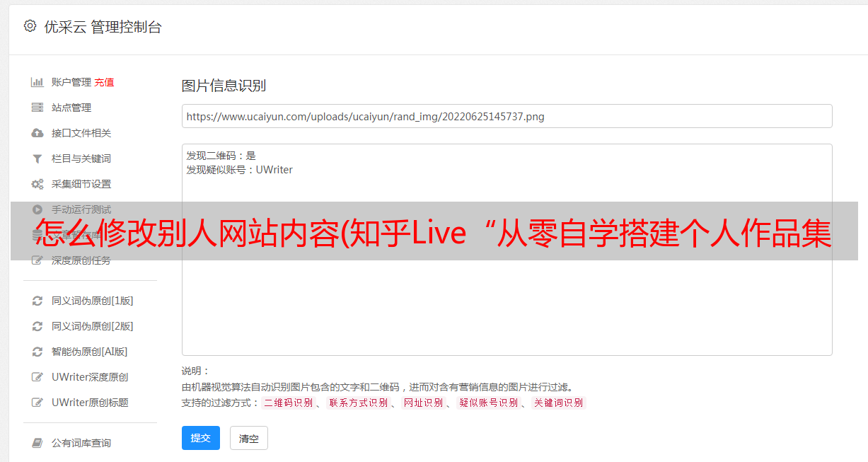The height and width of the screenshot is (462, 868).
Task: Click the 发现二维码：是 result line
Action: coord(221,156)
